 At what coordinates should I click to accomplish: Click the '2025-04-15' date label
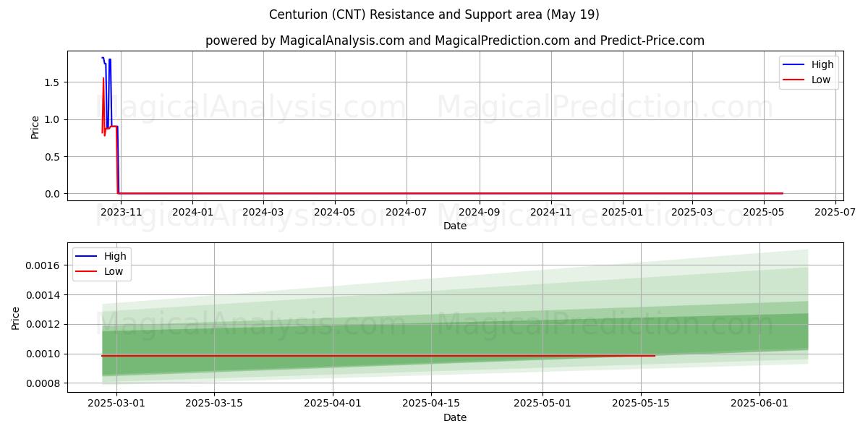pyautogui.click(x=432, y=404)
